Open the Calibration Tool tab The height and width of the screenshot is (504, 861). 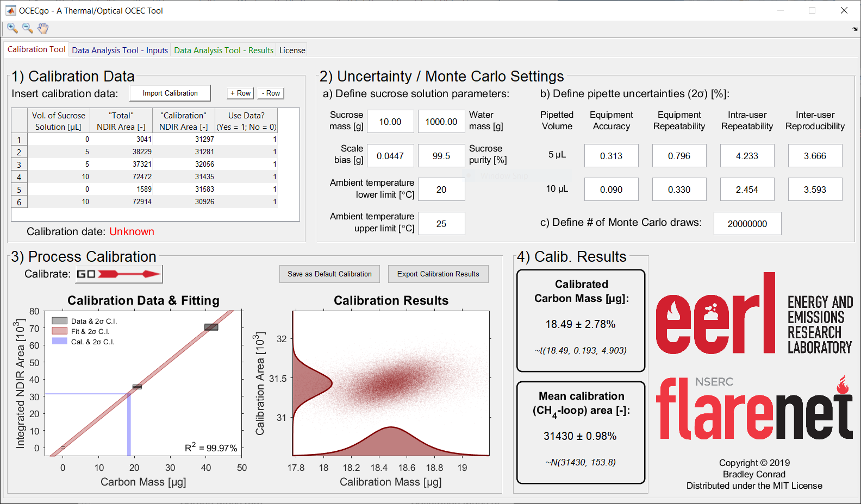point(36,49)
